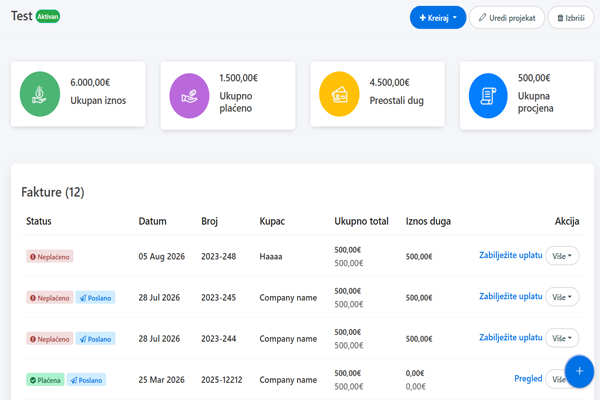Click the 1.500,00€ paid amount
Viewport: 600px width, 400px height.
click(x=238, y=78)
